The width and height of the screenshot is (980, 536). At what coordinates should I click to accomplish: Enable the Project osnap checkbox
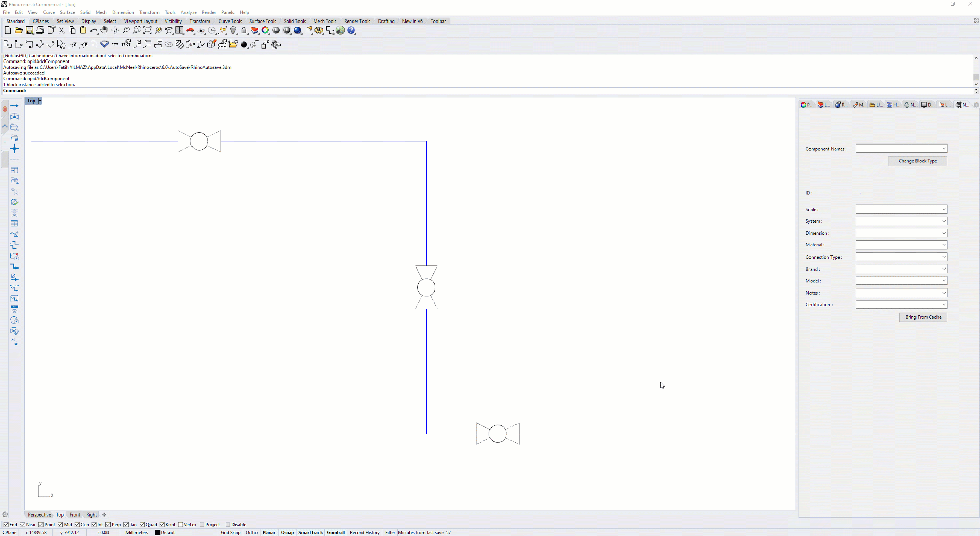pyautogui.click(x=202, y=525)
